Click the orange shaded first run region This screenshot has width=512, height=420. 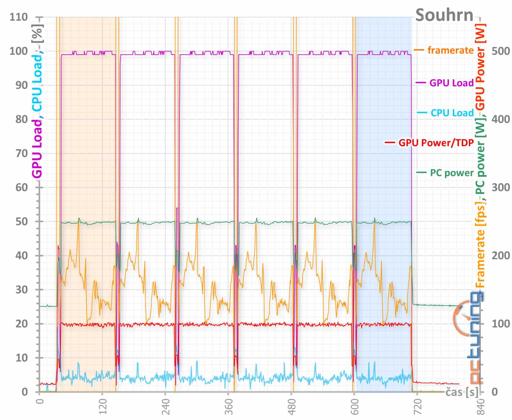click(88, 205)
